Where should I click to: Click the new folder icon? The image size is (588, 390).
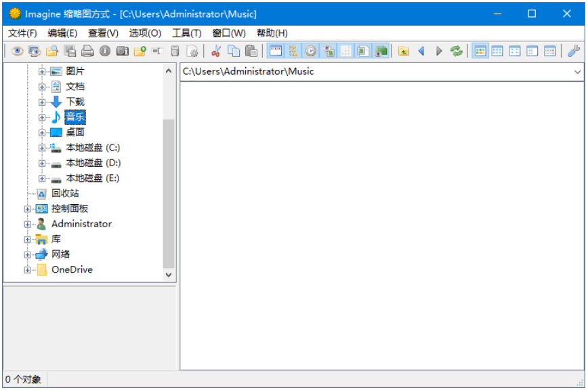tap(140, 51)
